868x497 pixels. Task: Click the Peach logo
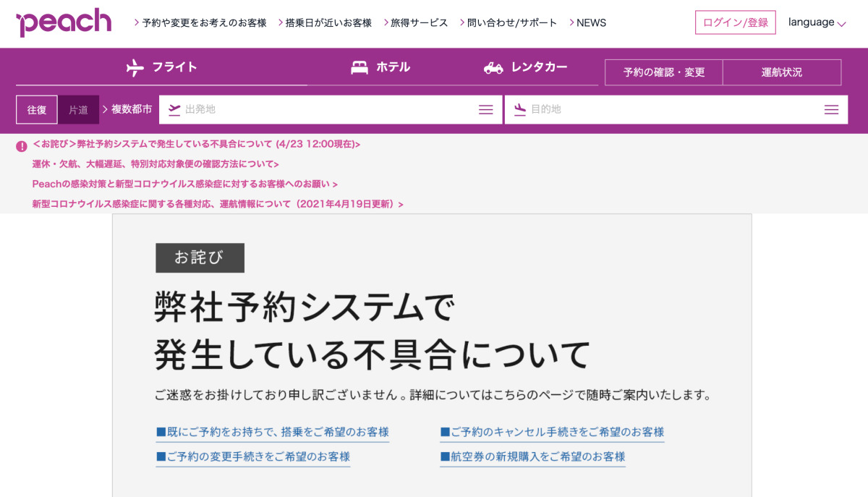click(x=62, y=21)
